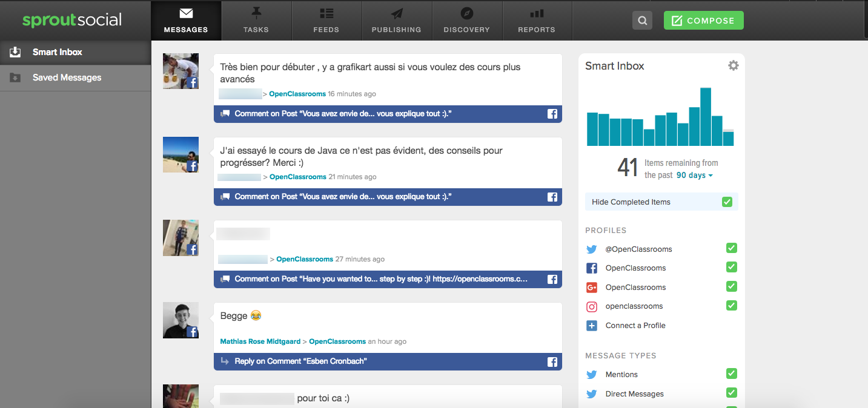
Task: Click comment bubble icon on "Have you wanted" bar
Action: (x=225, y=279)
